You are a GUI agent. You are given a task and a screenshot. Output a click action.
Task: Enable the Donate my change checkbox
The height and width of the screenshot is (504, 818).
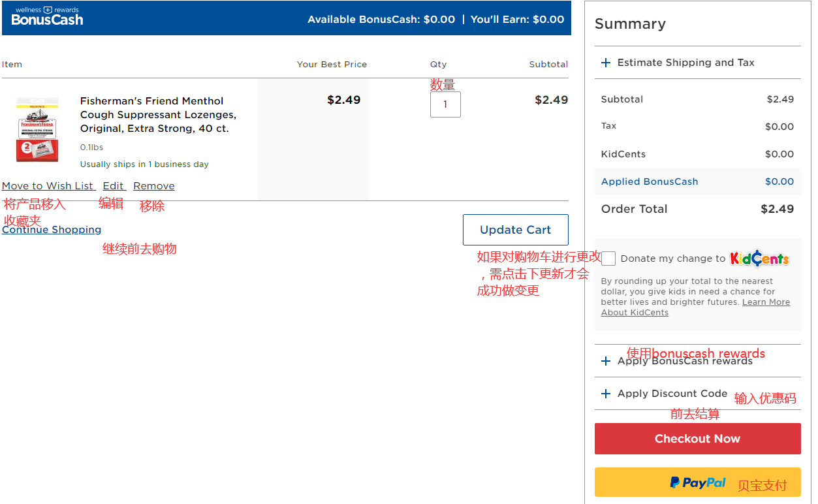608,259
